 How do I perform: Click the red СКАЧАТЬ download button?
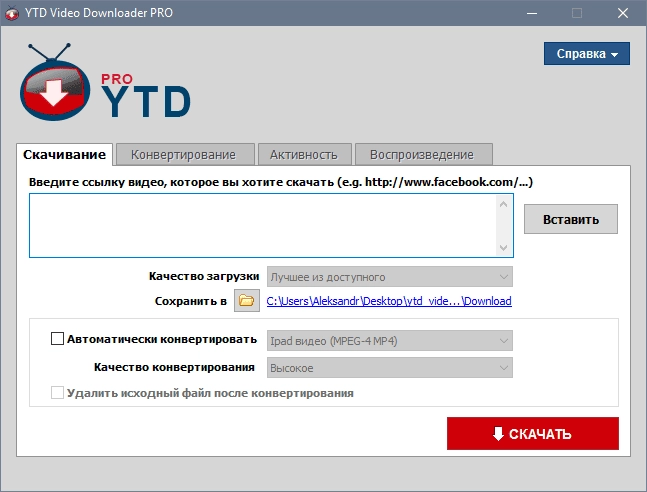point(533,433)
